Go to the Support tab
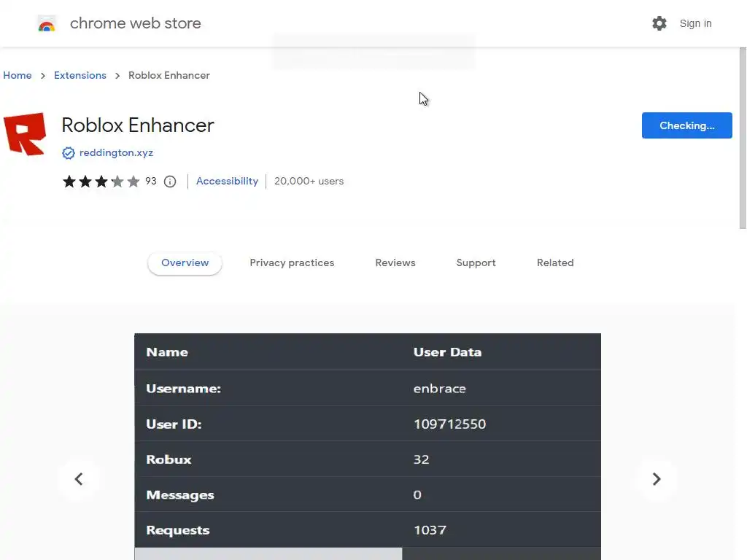747x560 pixels. point(476,263)
